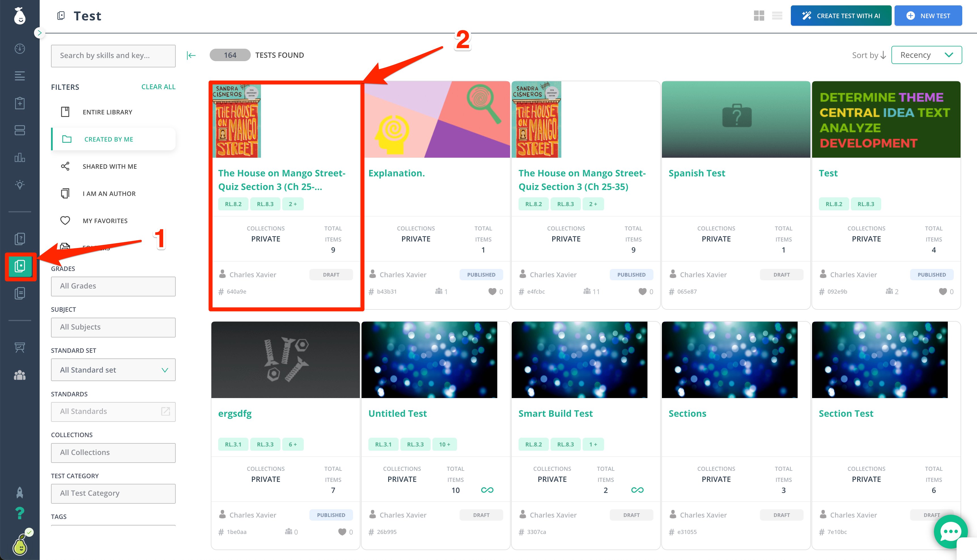Viewport: 977px width, 560px height.
Task: Expand the left sidebar with the arrow button
Action: pos(39,33)
